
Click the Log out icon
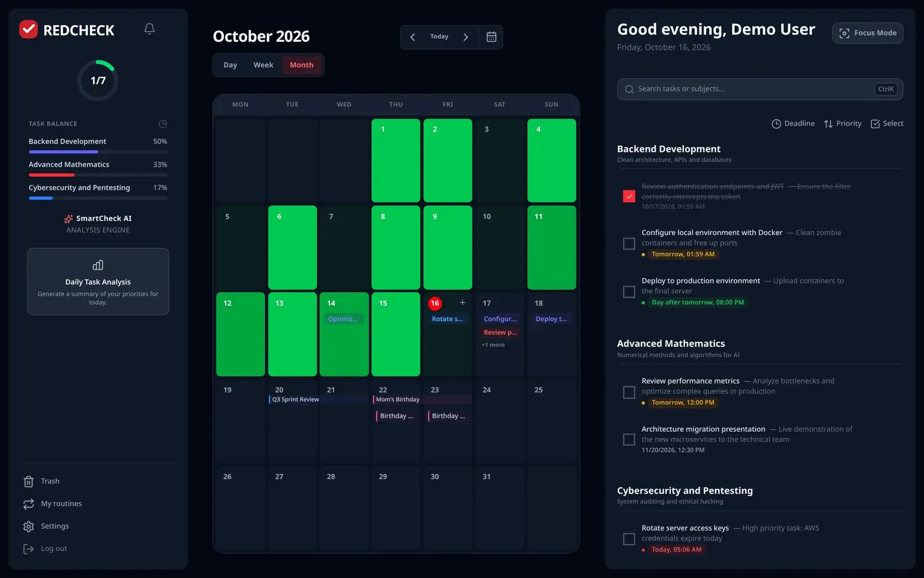click(x=28, y=549)
